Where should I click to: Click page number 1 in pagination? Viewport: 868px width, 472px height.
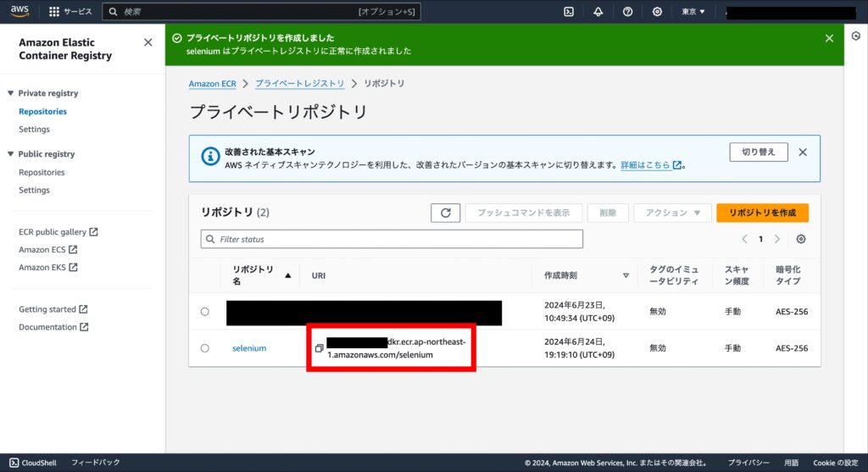point(760,239)
